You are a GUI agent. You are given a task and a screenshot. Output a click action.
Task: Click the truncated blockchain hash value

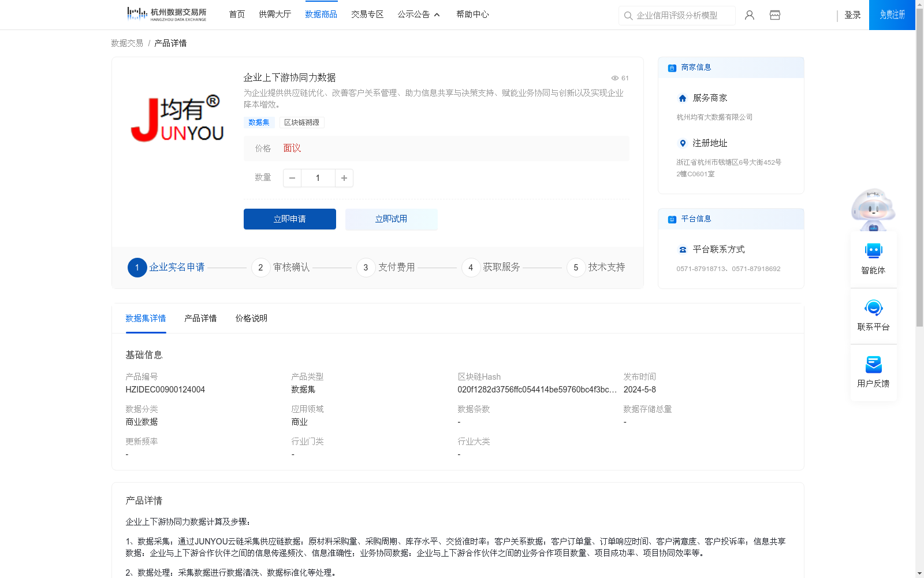pyautogui.click(x=537, y=390)
